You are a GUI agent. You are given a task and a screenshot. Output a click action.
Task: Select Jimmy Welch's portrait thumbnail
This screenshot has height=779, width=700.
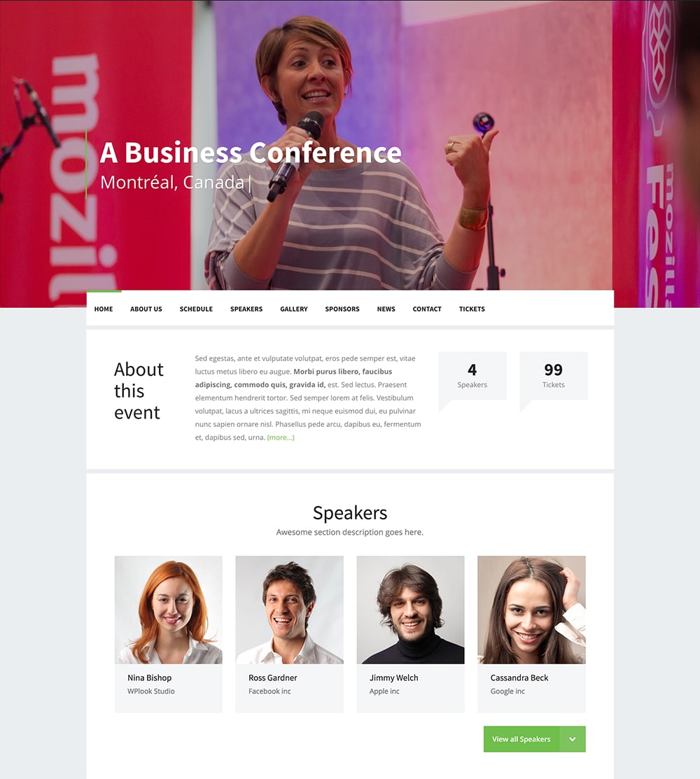coord(410,610)
